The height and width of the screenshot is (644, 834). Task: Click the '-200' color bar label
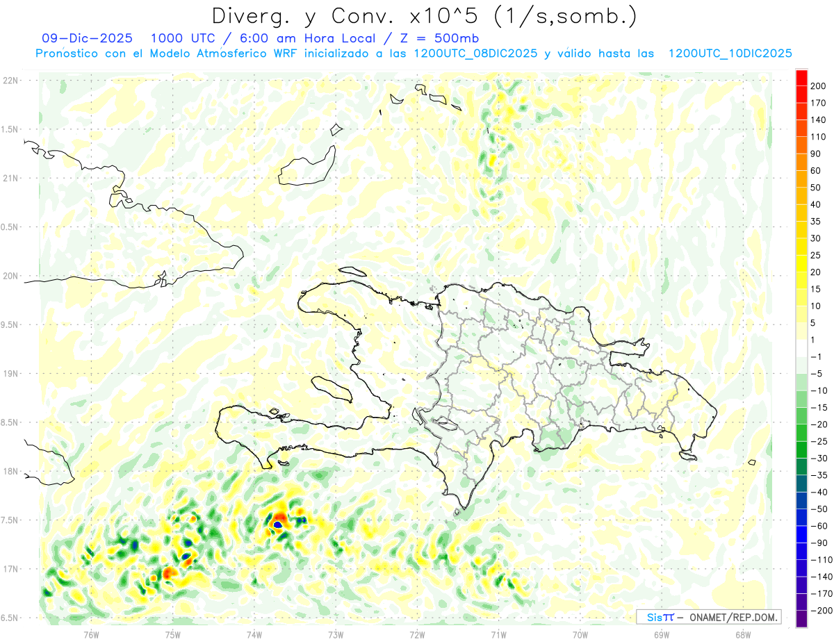pos(821,611)
